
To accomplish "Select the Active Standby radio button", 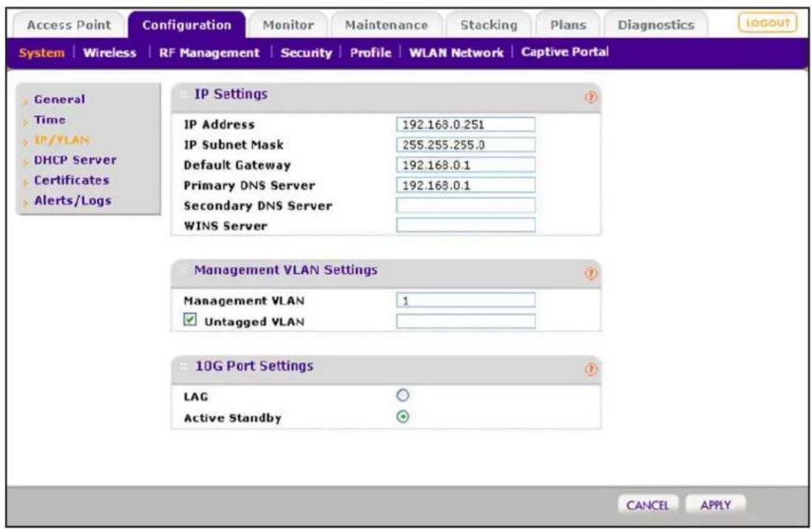I will tap(402, 417).
